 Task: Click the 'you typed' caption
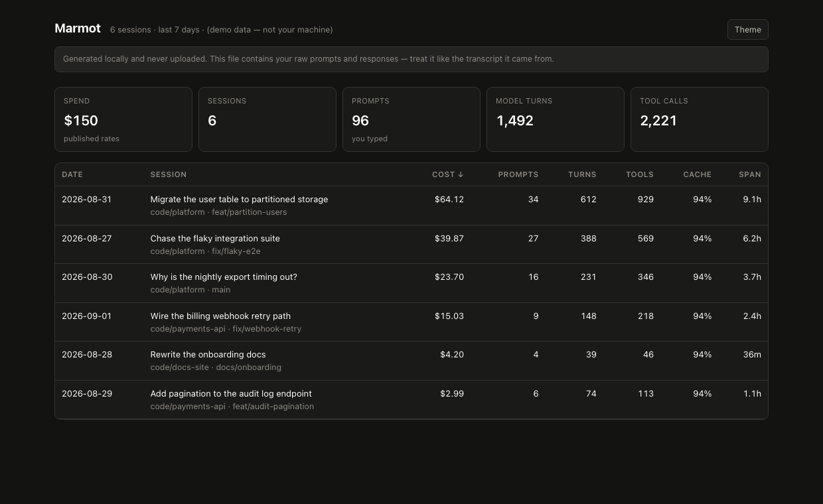pyautogui.click(x=370, y=139)
